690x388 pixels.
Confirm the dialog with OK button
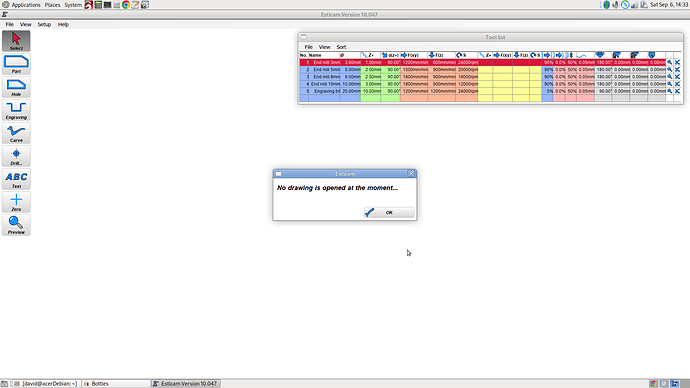[x=389, y=212]
